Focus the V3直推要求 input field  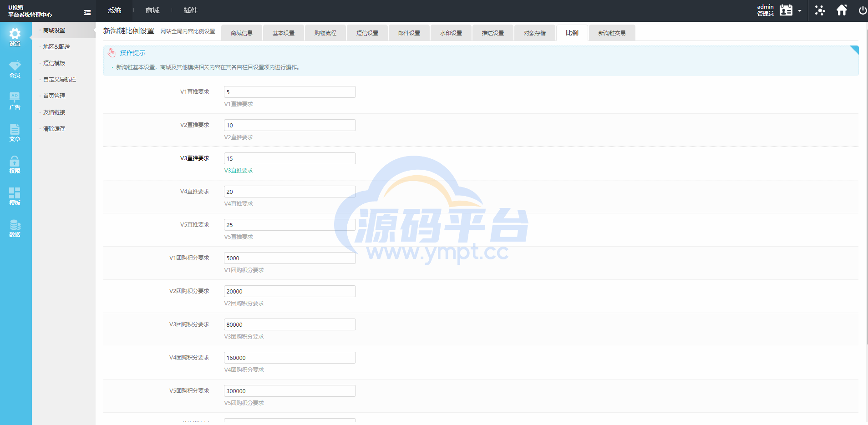[290, 158]
